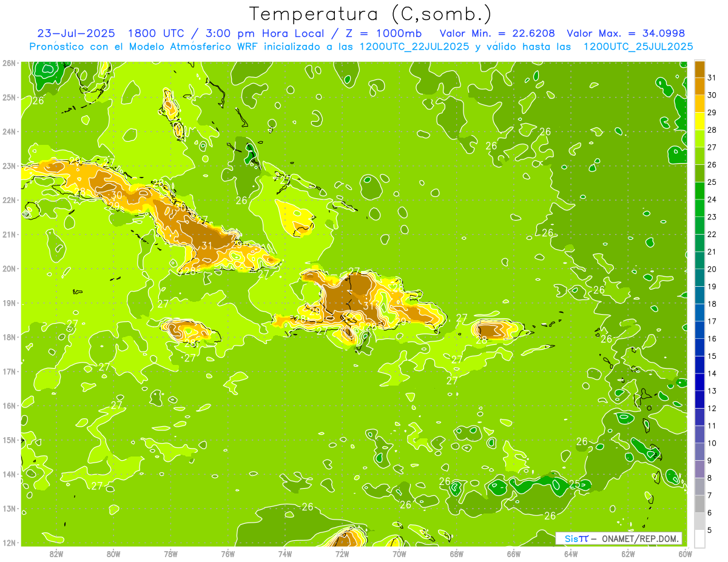
Task: Click the "Z = 1000mb" level text
Action: click(x=383, y=33)
